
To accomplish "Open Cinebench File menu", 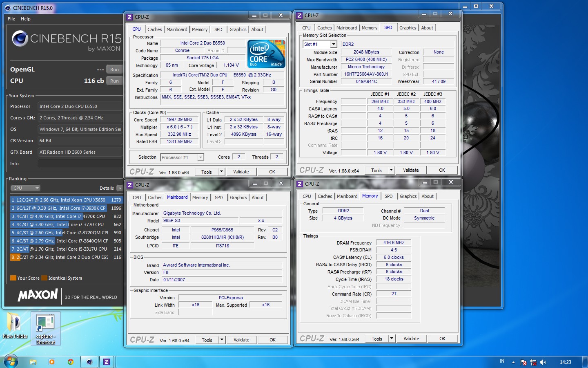I will [x=11, y=19].
